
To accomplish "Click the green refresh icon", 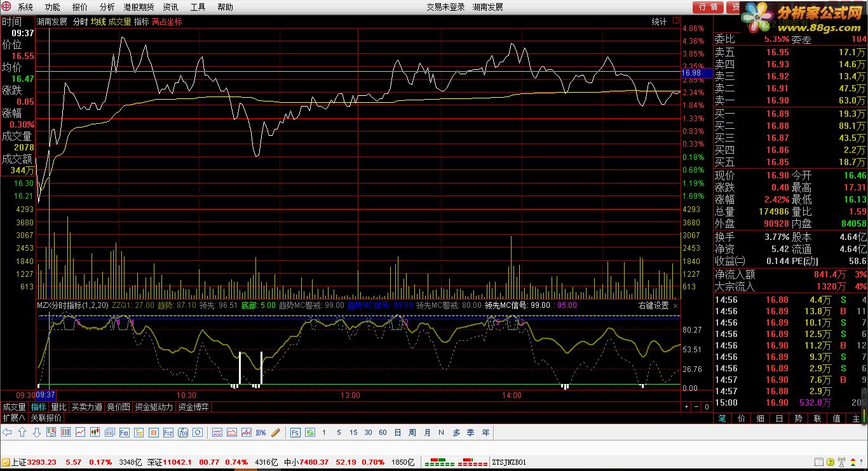I will coord(309,432).
